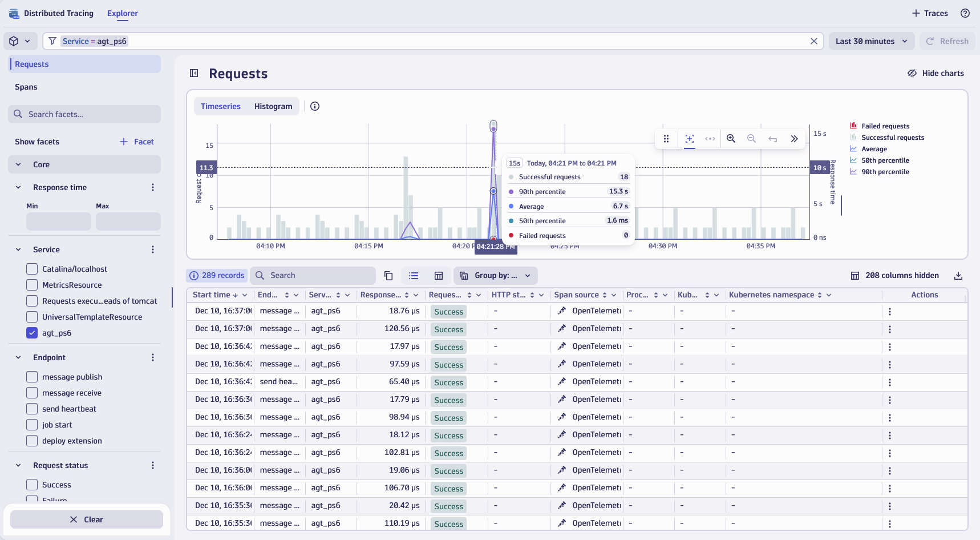Add a new Facet
980x540 pixels.
click(x=137, y=142)
